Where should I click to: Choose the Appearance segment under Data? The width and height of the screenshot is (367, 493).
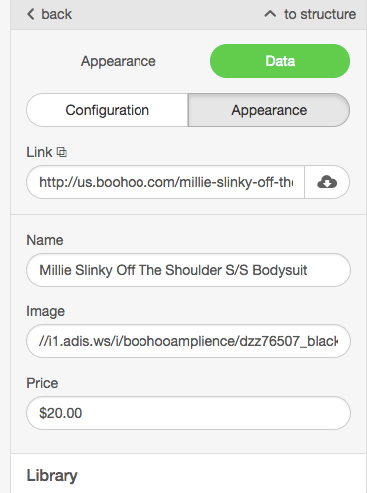269,110
